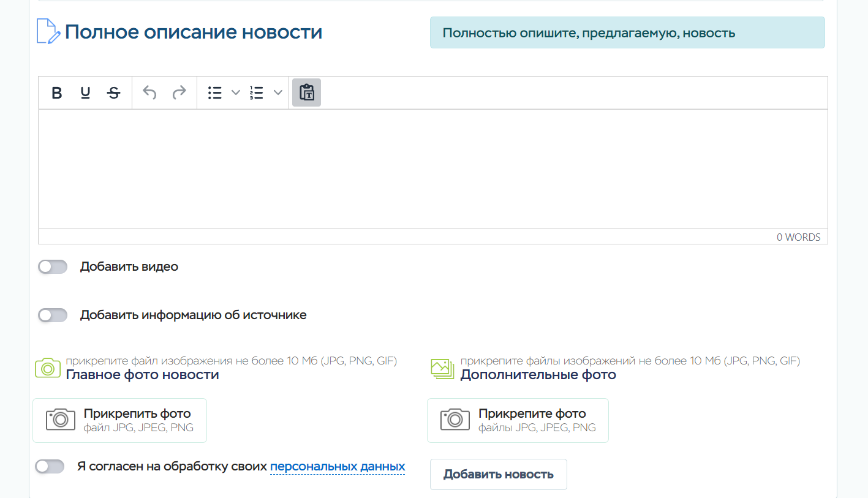Expand numbered list style dropdown
Viewport: 868px width, 498px height.
[277, 93]
